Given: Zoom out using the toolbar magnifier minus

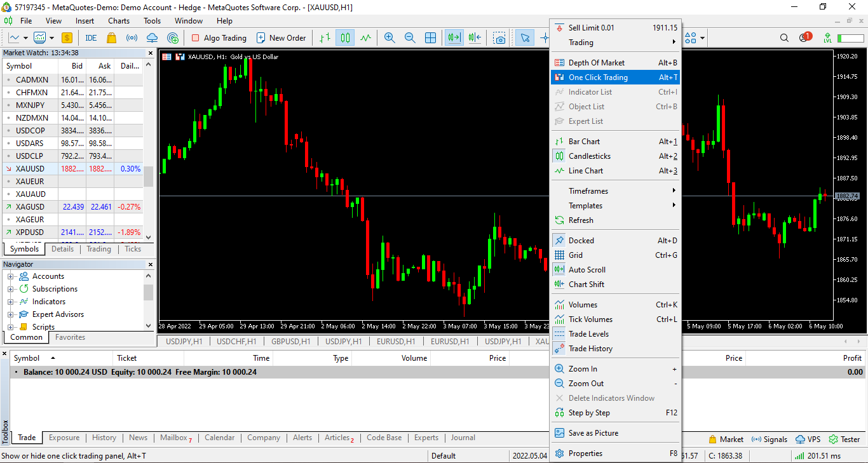Looking at the screenshot, I should coord(410,38).
